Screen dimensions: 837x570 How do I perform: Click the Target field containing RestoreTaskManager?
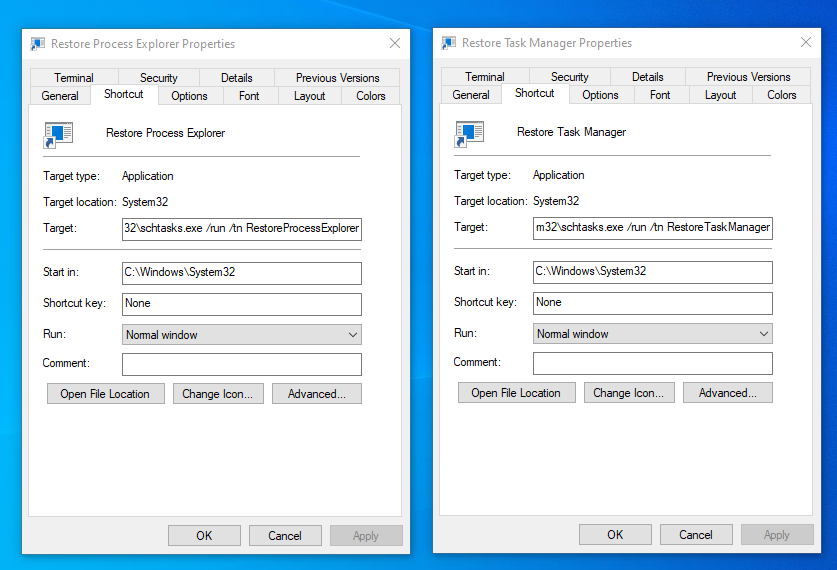click(x=653, y=228)
